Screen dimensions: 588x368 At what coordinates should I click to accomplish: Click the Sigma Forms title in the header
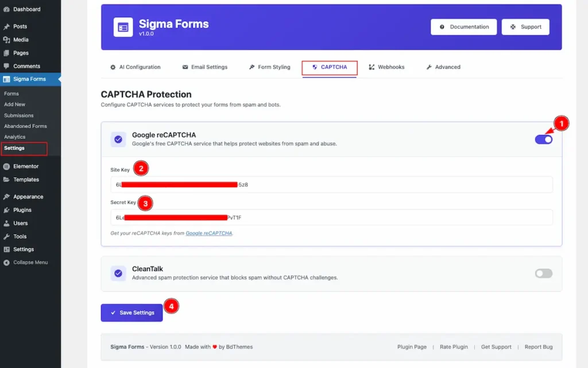tap(173, 24)
